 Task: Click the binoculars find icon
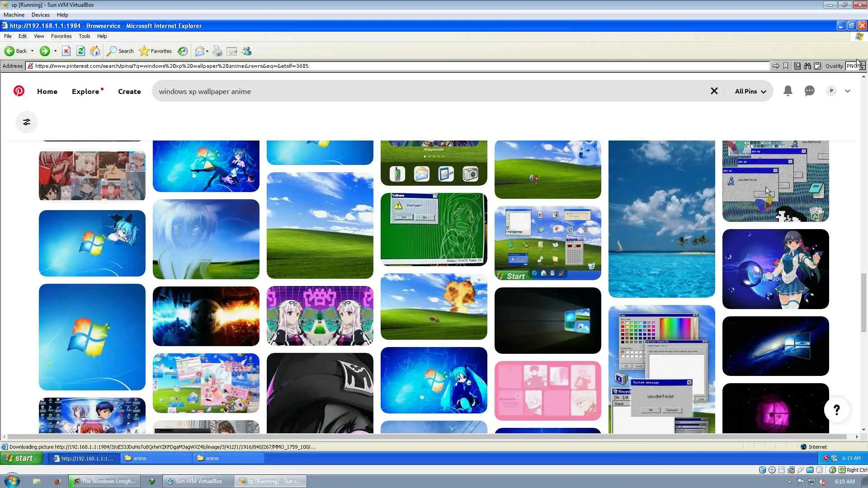pyautogui.click(x=807, y=66)
